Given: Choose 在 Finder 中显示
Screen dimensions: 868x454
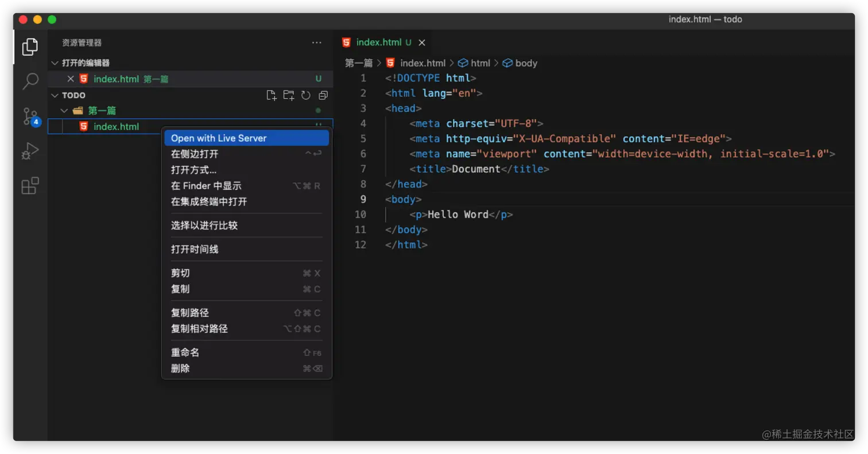Looking at the screenshot, I should click(x=247, y=186).
